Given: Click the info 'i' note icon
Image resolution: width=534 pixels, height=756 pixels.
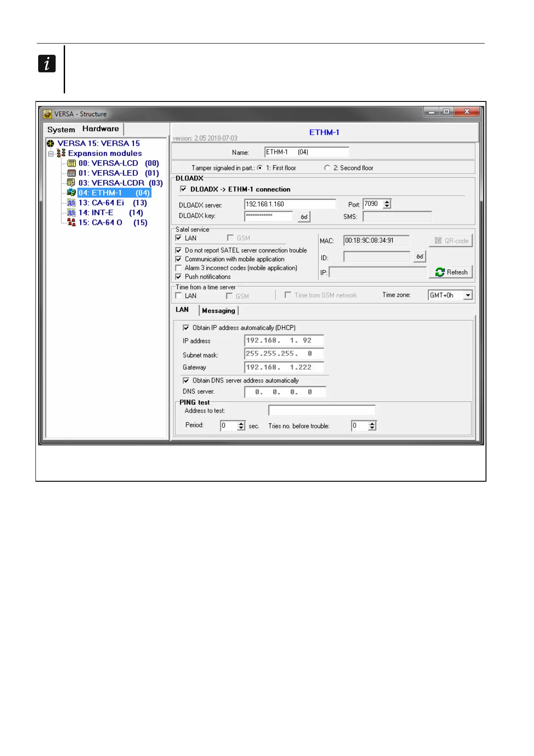Looking at the screenshot, I should tap(47, 64).
